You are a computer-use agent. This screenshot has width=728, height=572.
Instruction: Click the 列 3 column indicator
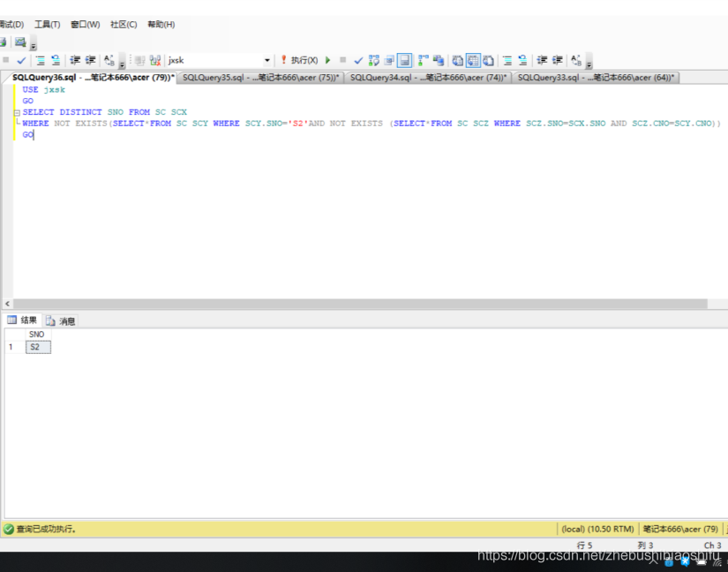point(645,545)
